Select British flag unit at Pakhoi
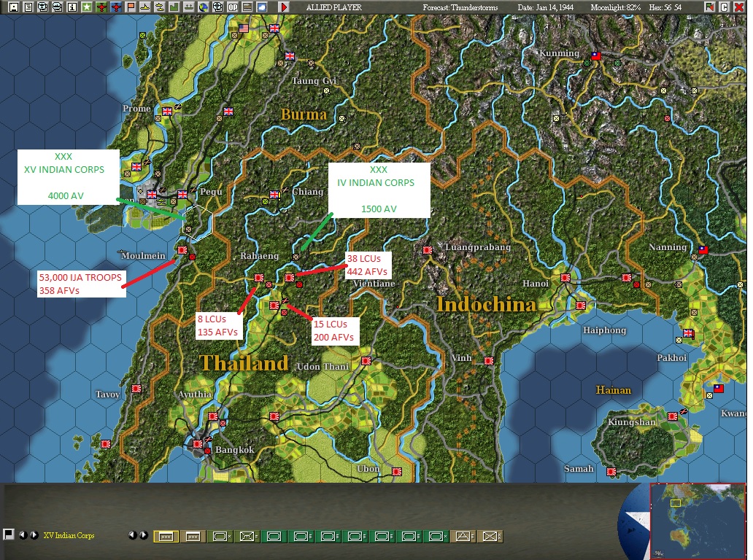The height and width of the screenshot is (560, 753). (688, 332)
